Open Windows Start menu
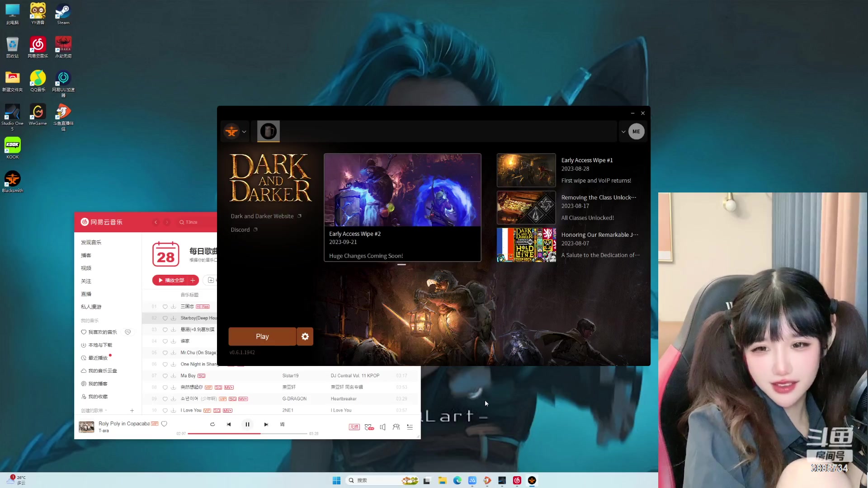The height and width of the screenshot is (488, 868). pos(336,480)
